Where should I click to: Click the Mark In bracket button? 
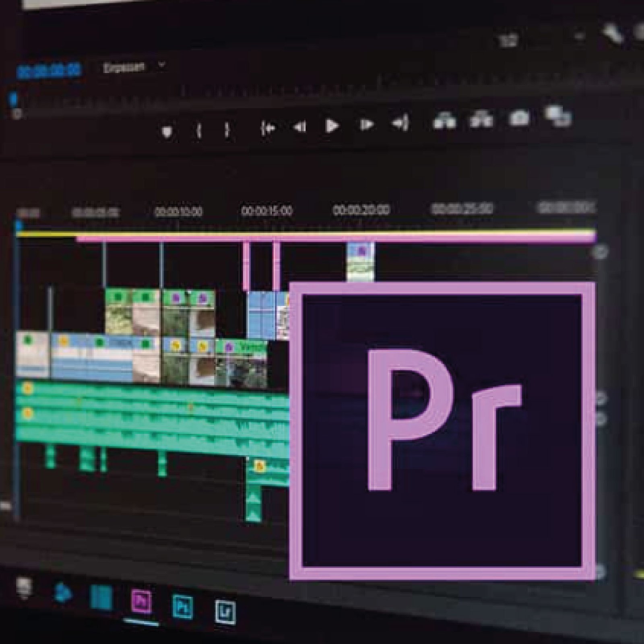click(198, 130)
